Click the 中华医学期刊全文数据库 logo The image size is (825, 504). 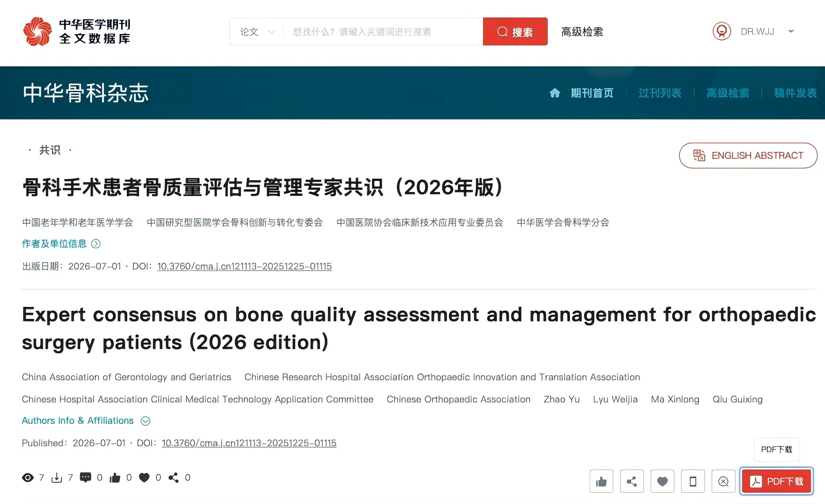point(77,31)
